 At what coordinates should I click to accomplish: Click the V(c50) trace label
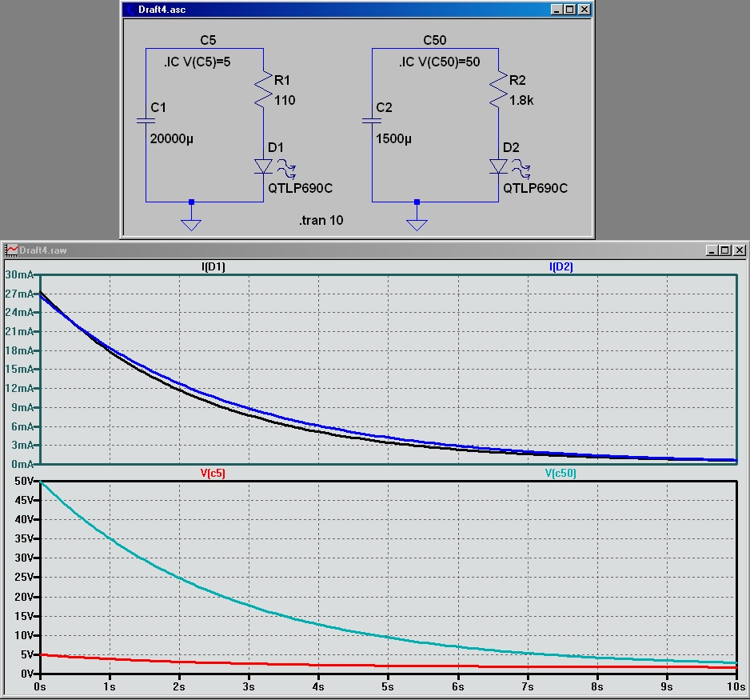[561, 474]
